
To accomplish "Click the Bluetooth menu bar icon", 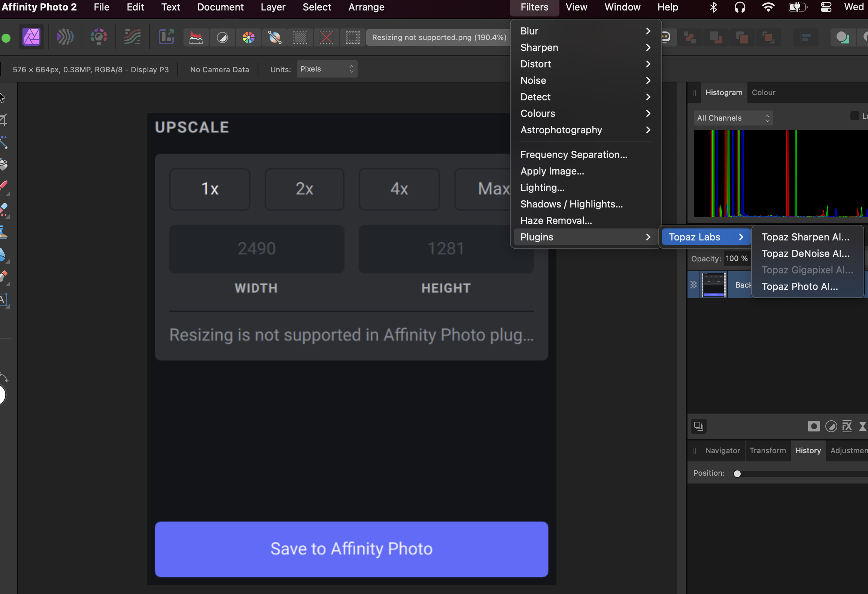I will click(713, 7).
